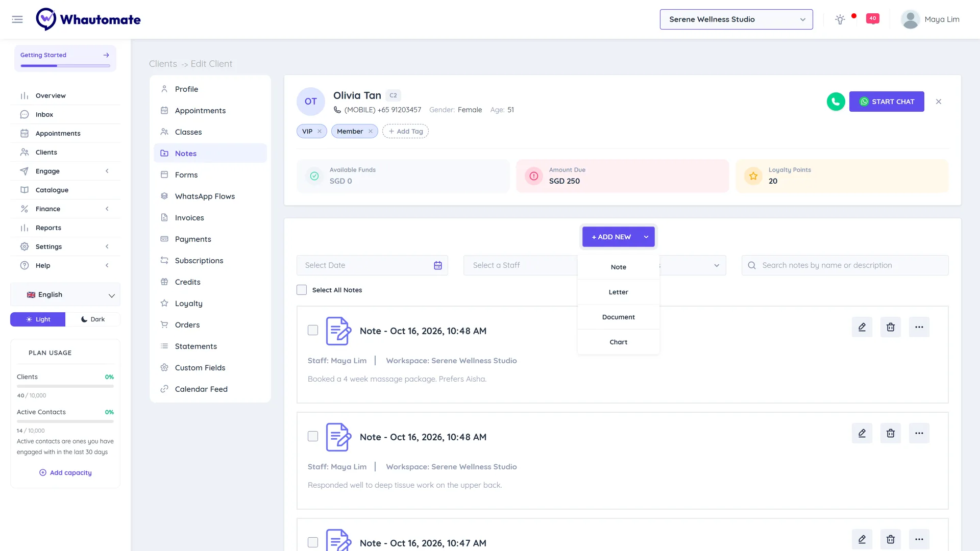
Task: Switch to the Light theme
Action: pyautogui.click(x=38, y=319)
